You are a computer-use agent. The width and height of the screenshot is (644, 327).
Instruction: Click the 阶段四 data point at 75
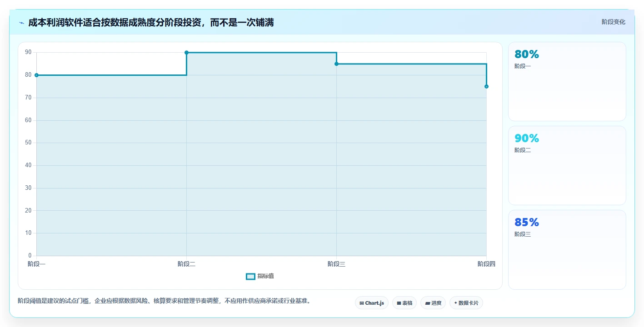pyautogui.click(x=486, y=86)
